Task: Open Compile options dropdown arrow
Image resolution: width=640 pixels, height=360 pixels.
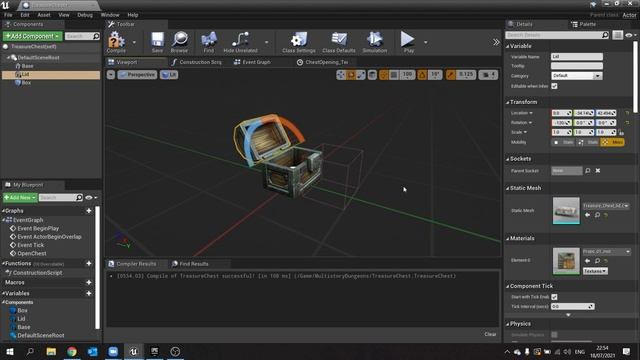Action: pyautogui.click(x=134, y=42)
